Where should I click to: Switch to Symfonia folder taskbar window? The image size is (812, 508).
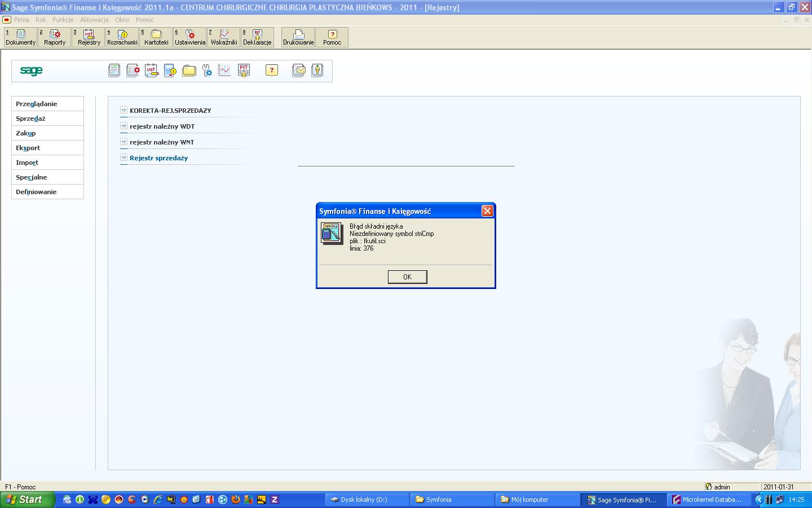[x=453, y=500]
